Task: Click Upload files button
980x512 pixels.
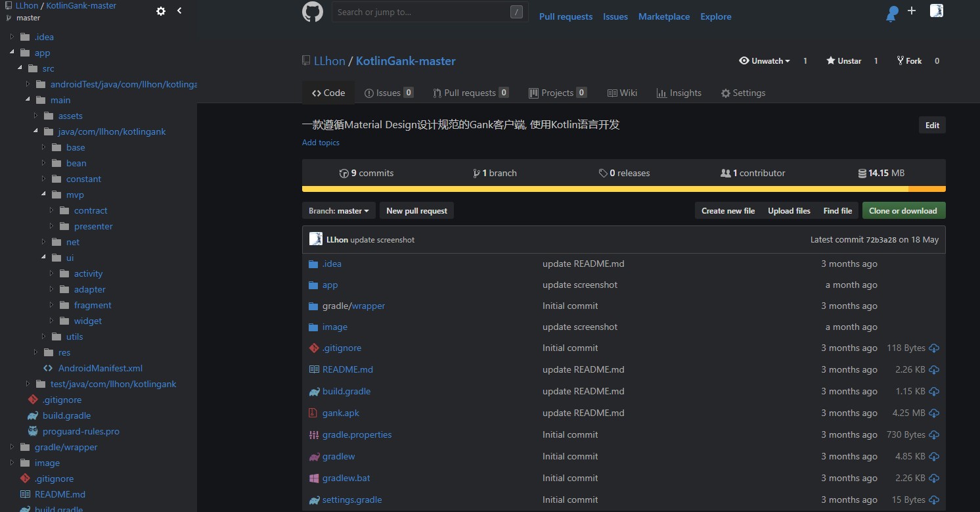Action: point(789,211)
